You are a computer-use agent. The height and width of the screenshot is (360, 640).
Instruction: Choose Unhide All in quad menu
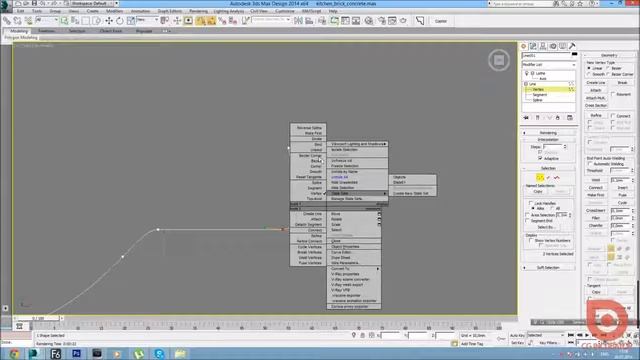coord(340,177)
